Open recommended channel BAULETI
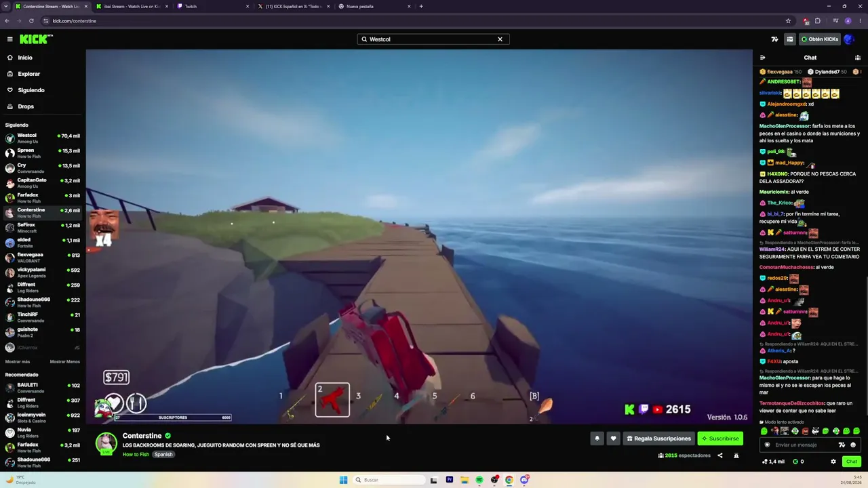This screenshot has height=488, width=868. coord(43,388)
